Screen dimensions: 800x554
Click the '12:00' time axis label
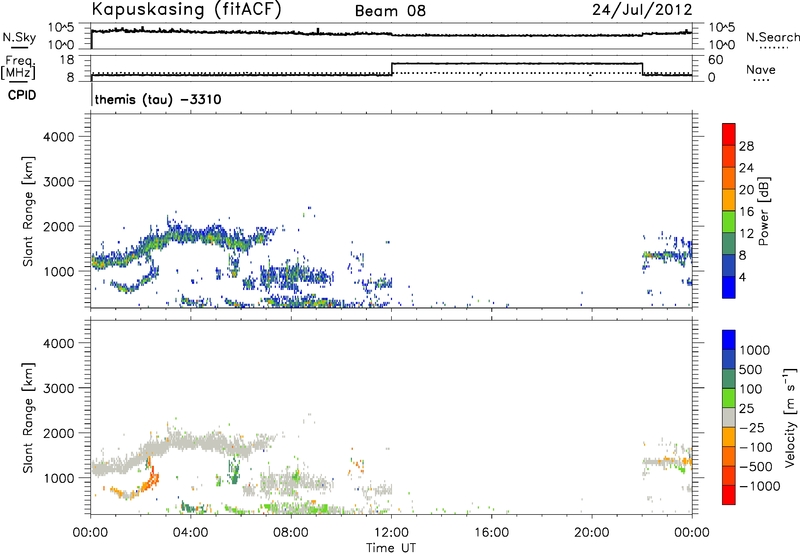(x=391, y=533)
